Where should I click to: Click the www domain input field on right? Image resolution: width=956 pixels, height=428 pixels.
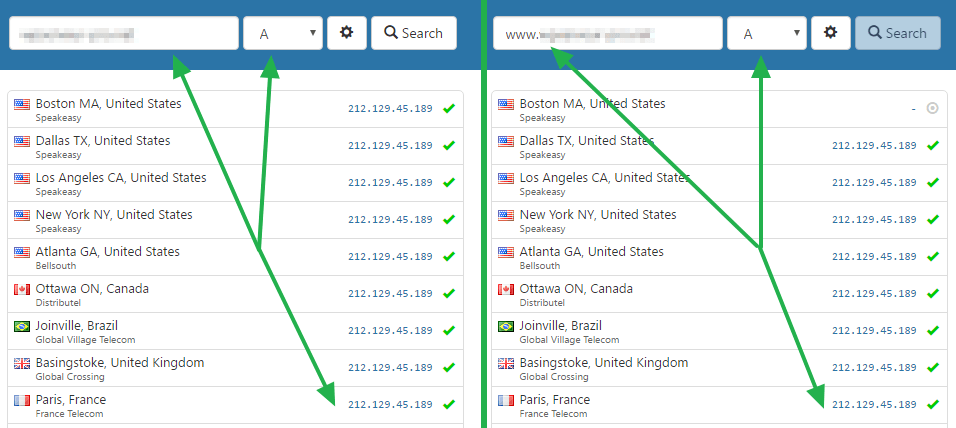(x=607, y=33)
